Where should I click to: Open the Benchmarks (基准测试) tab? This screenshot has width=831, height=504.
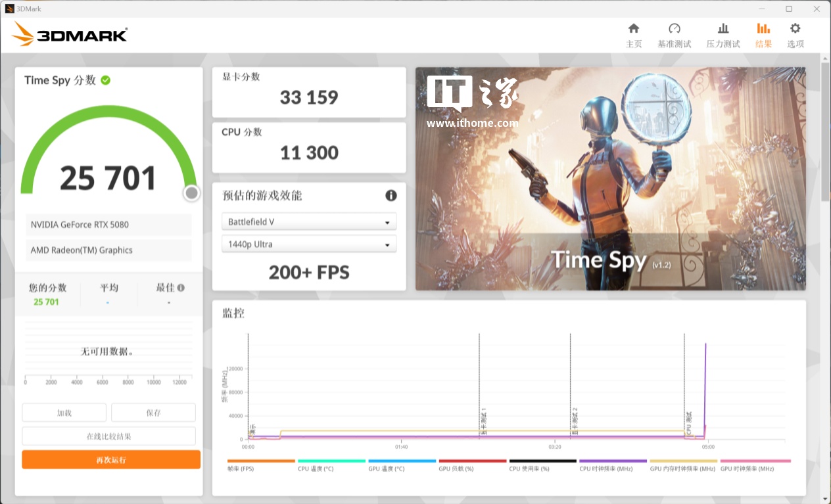674,35
